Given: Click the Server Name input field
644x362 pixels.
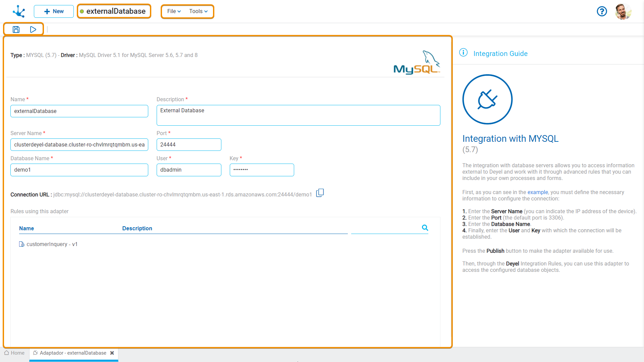Looking at the screenshot, I should (x=79, y=144).
